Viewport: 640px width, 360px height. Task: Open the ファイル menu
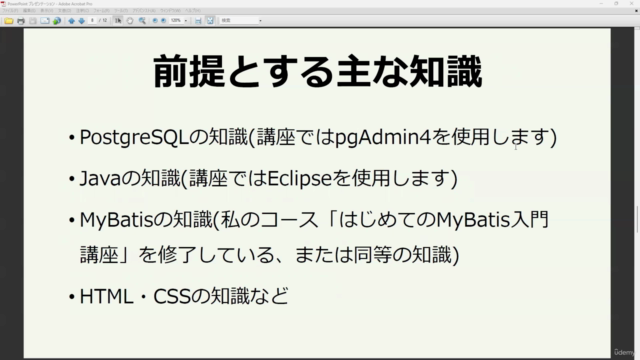tap(9, 11)
